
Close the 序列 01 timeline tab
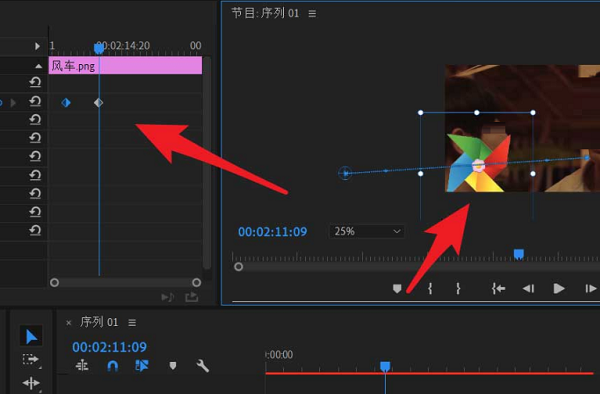[x=68, y=323]
